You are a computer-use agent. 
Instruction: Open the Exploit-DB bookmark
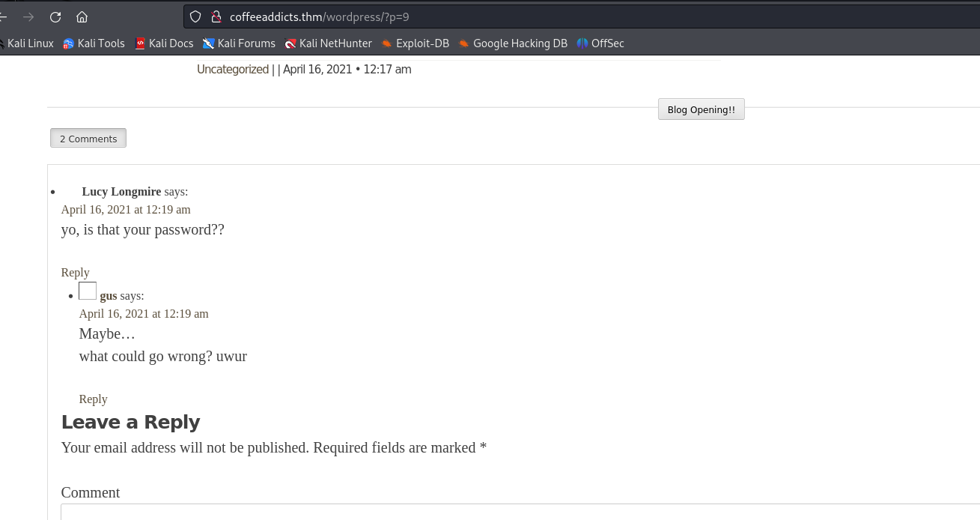pos(415,43)
